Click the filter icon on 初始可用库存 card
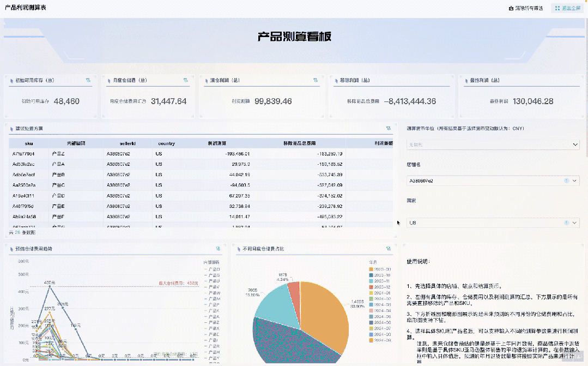The image size is (588, 366). [88, 80]
